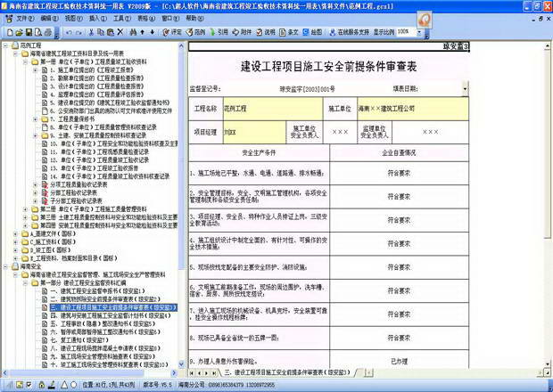Collapse the 范例工程 root tree node
Image resolution: width=553 pixels, height=392 pixels.
point(6,45)
